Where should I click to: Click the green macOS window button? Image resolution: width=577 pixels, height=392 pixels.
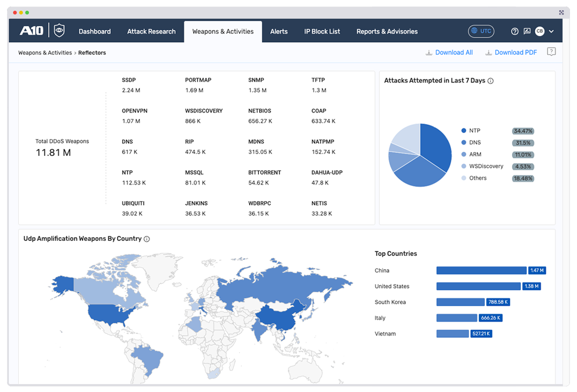[27, 12]
